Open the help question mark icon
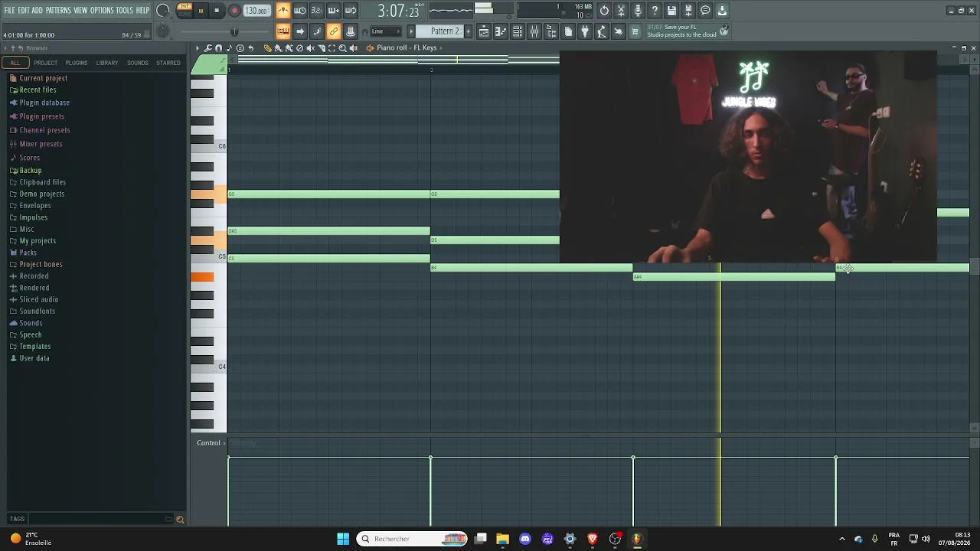This screenshot has width=980, height=551. point(655,11)
